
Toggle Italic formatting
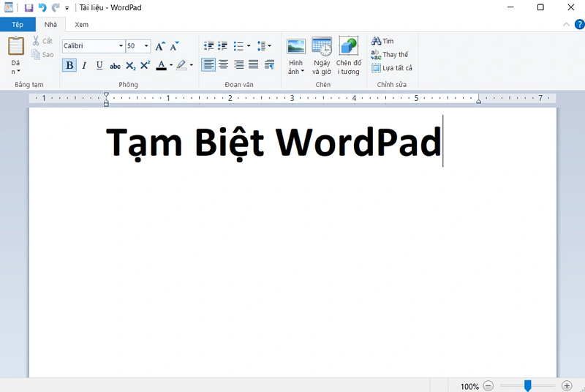tap(84, 65)
